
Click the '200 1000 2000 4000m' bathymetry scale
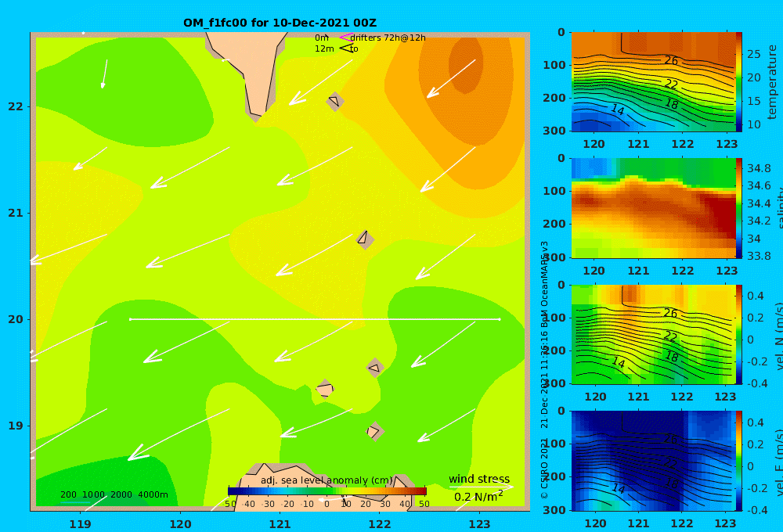[114, 494]
